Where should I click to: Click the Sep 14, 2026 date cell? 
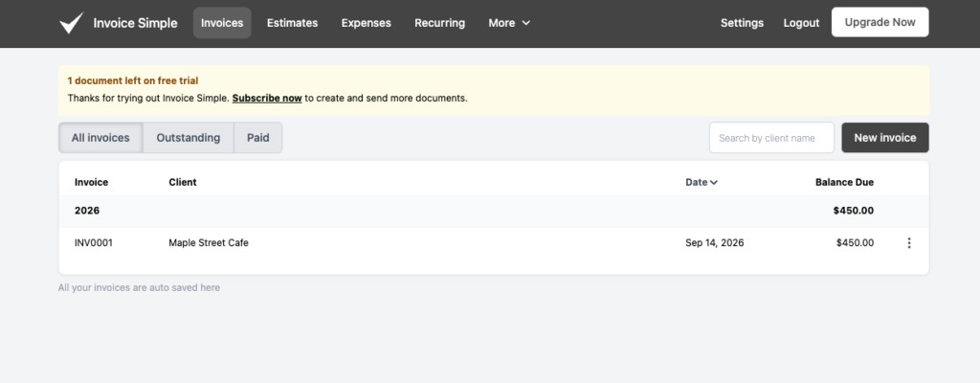[x=714, y=243]
